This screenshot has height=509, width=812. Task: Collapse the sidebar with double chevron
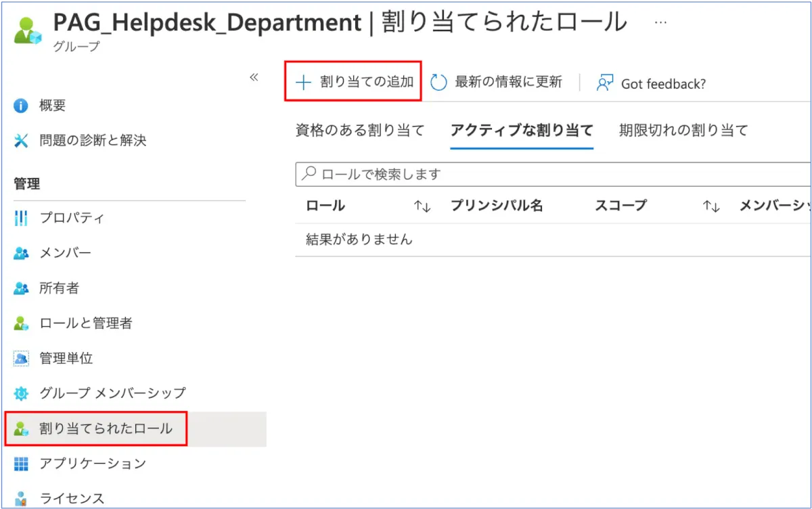pos(254,77)
